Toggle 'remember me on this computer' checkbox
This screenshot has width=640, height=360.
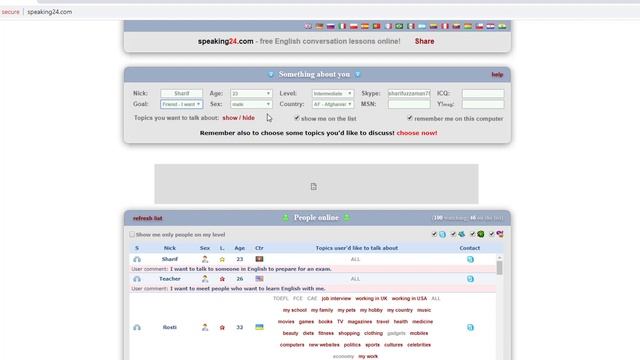pyautogui.click(x=410, y=118)
